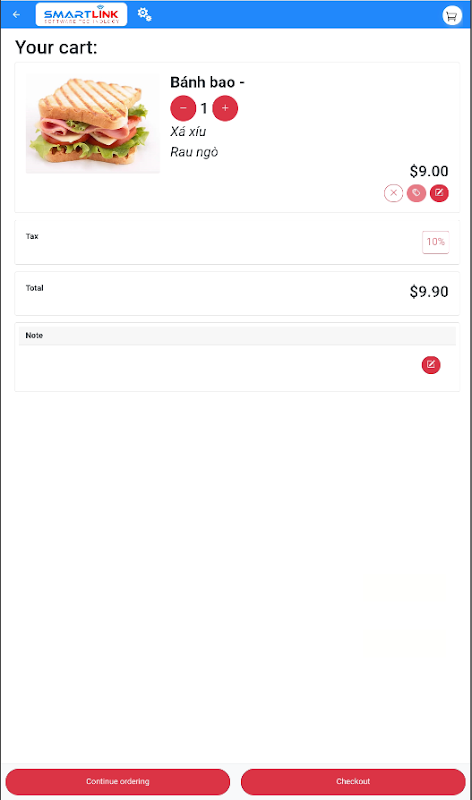This screenshot has width=472, height=800.
Task: Apply discount using the tag icon
Action: click(x=416, y=193)
